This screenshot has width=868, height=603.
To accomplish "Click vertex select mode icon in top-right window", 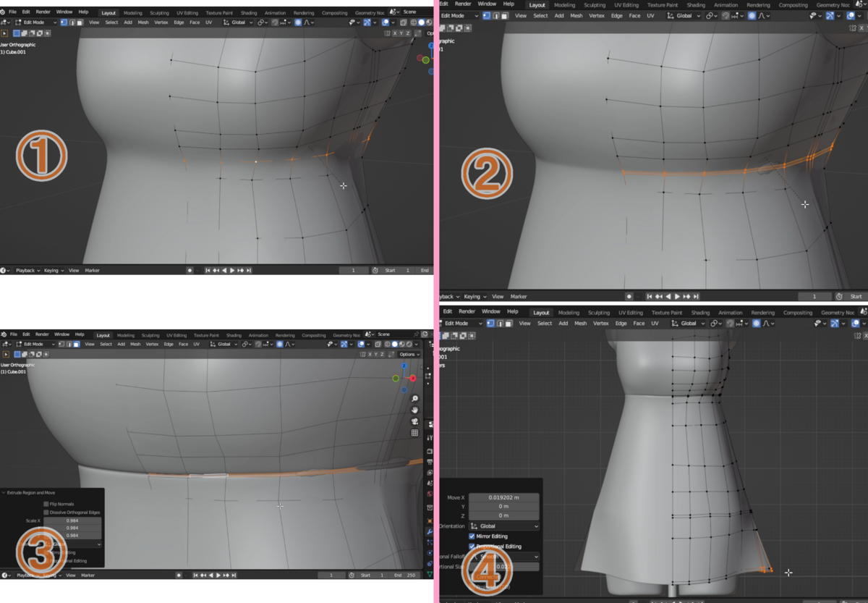I will (x=487, y=16).
